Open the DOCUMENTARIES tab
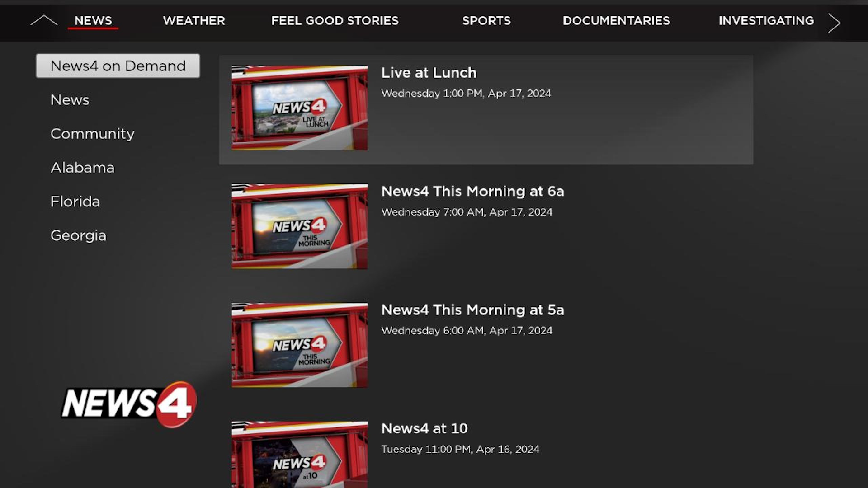Image resolution: width=868 pixels, height=488 pixels. pos(616,20)
